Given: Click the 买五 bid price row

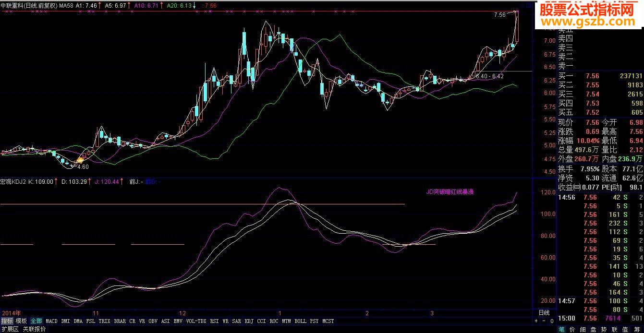Looking at the screenshot, I should [x=600, y=112].
